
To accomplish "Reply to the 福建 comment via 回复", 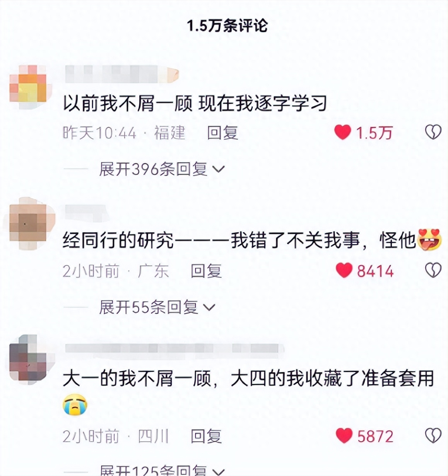I will (222, 133).
